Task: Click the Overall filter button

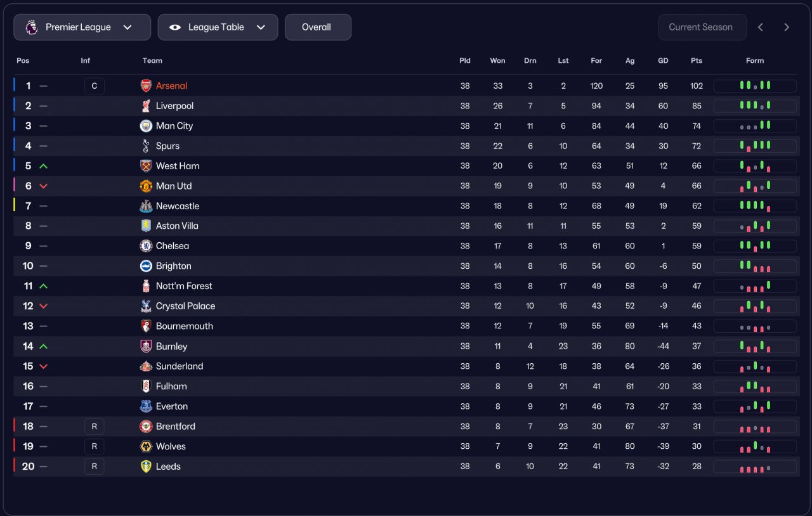Action: (x=318, y=27)
